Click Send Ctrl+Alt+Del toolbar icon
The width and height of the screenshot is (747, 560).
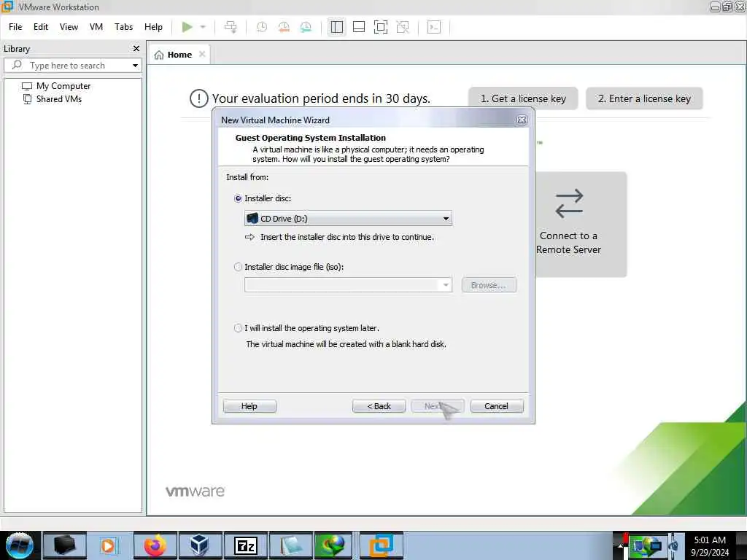click(x=231, y=27)
